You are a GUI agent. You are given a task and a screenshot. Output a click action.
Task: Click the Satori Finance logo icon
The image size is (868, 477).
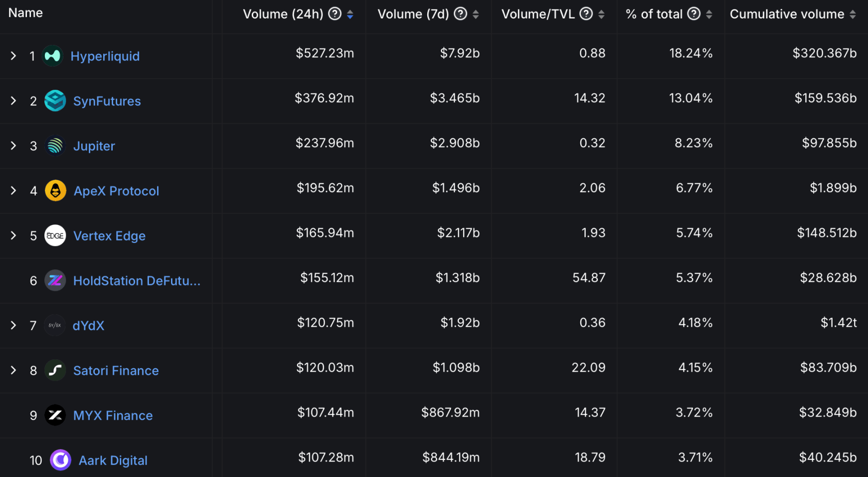pos(55,370)
